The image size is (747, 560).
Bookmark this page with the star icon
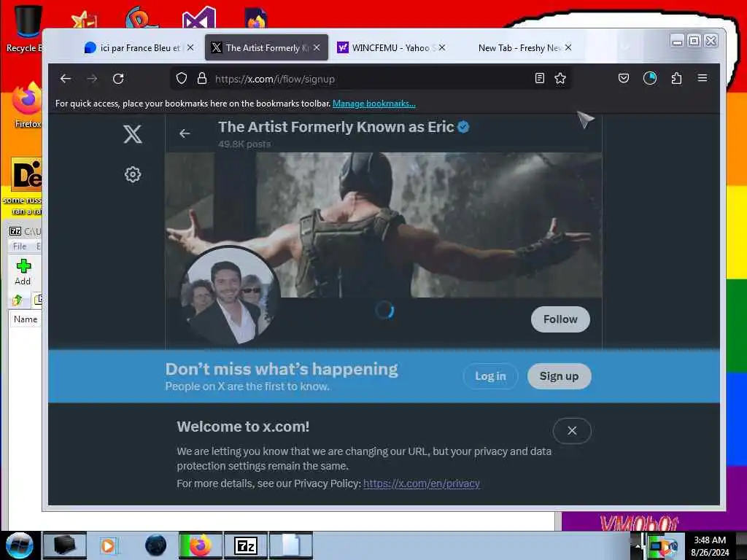(x=560, y=78)
